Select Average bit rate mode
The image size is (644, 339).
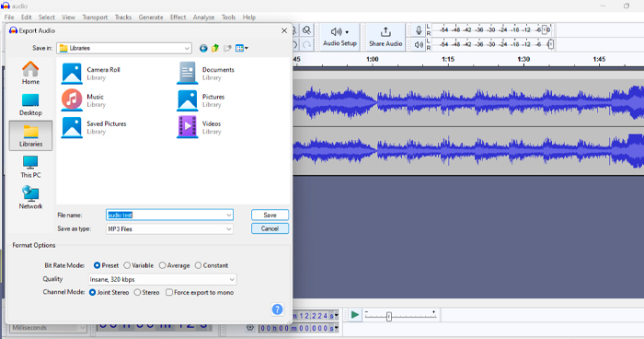pos(163,265)
